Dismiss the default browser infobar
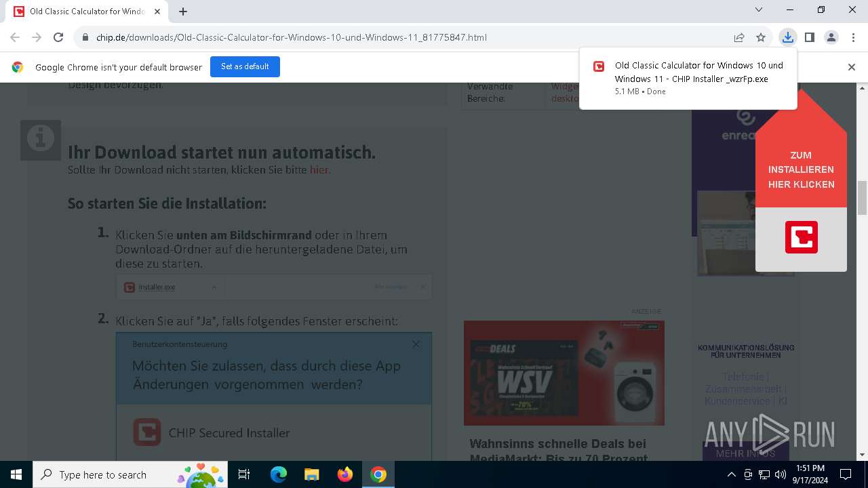 pos(852,67)
